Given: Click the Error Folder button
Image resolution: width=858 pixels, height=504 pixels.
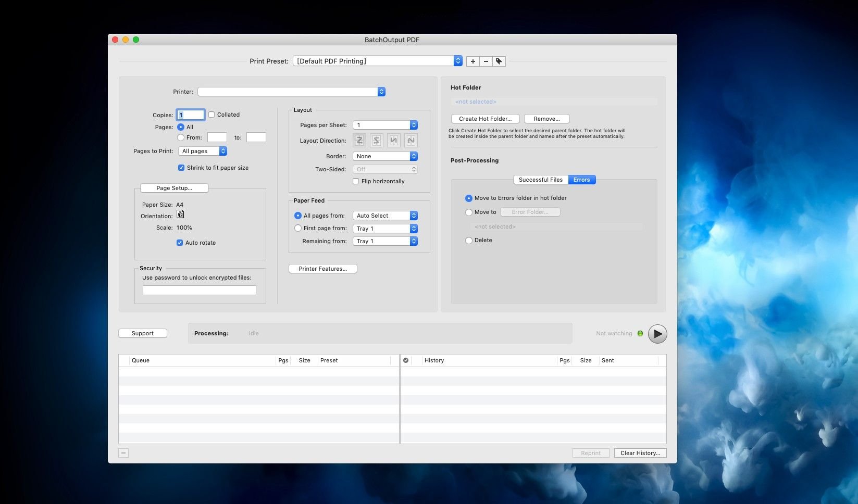Looking at the screenshot, I should pos(530,212).
